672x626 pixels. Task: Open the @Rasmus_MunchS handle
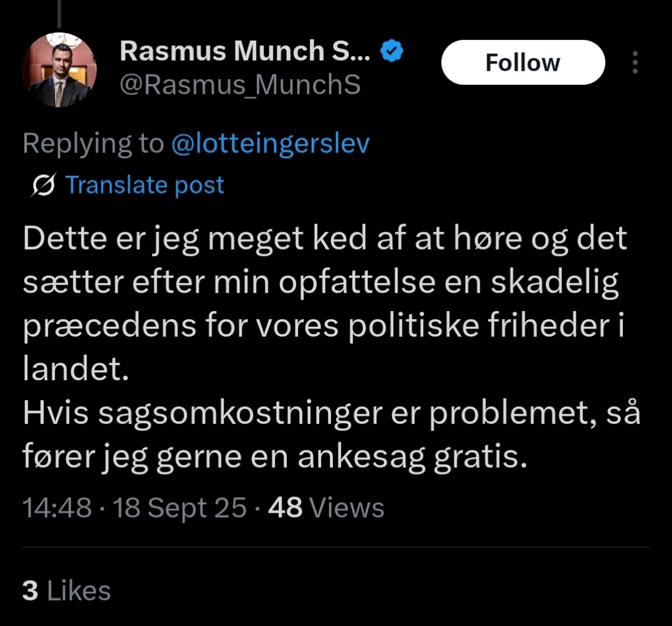click(240, 85)
